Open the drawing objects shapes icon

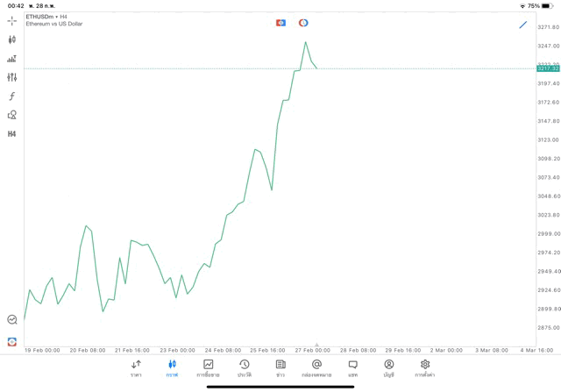[x=11, y=115]
